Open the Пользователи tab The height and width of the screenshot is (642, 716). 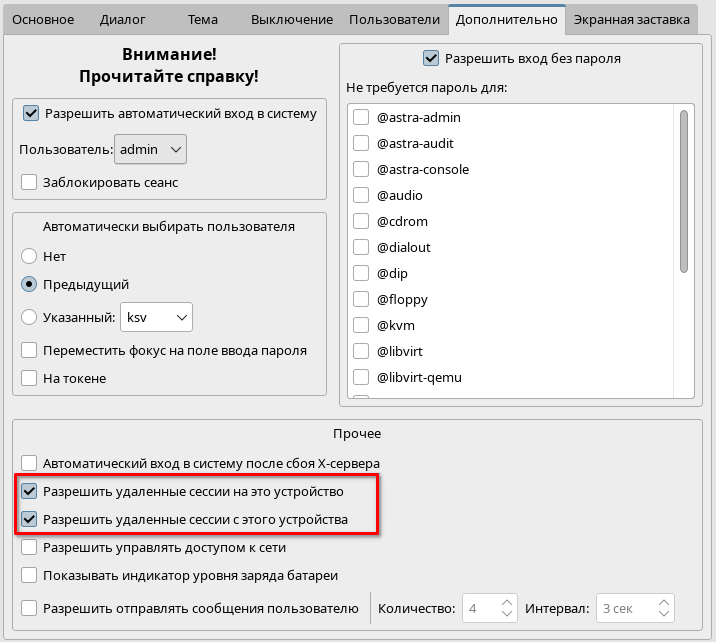(x=394, y=19)
